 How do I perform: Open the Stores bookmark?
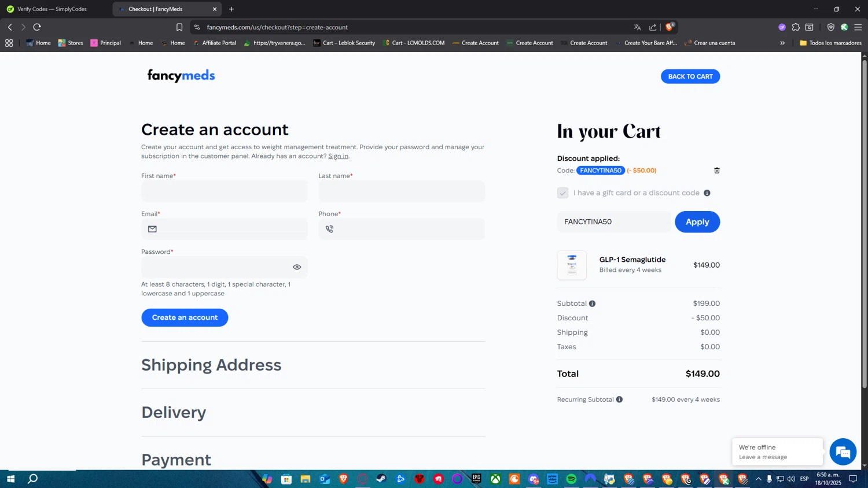[x=71, y=43]
